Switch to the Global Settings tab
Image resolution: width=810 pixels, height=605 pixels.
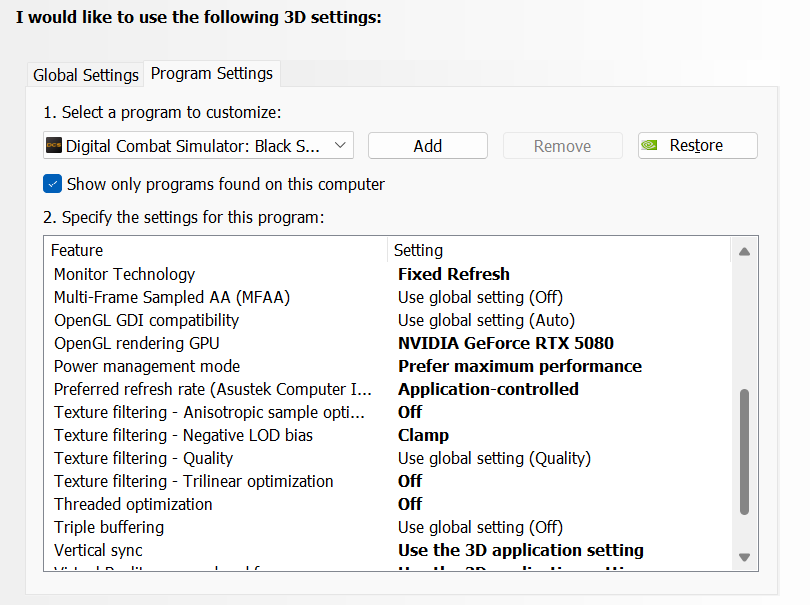[x=86, y=75]
